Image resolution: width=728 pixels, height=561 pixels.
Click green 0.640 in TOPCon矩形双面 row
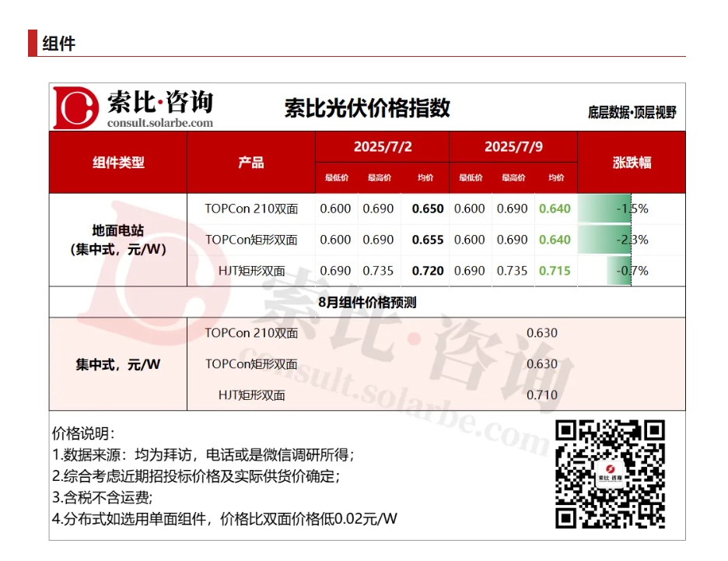tap(555, 240)
